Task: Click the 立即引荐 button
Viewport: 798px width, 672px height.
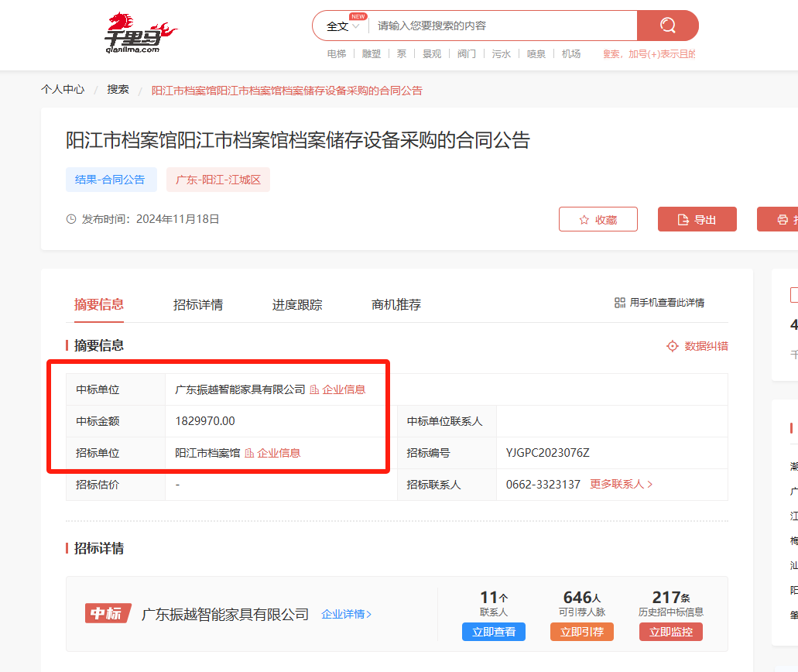Action: pos(582,632)
